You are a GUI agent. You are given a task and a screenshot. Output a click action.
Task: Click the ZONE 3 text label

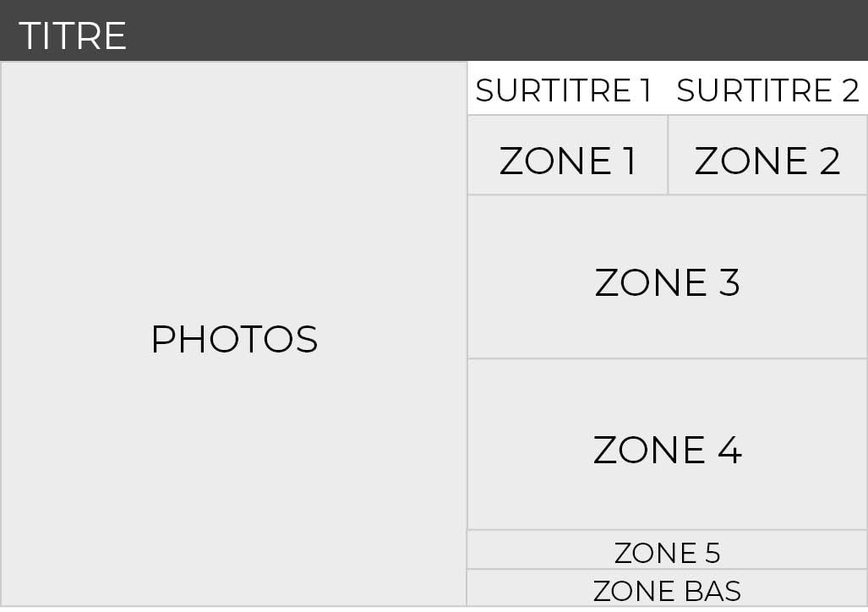[x=667, y=282]
